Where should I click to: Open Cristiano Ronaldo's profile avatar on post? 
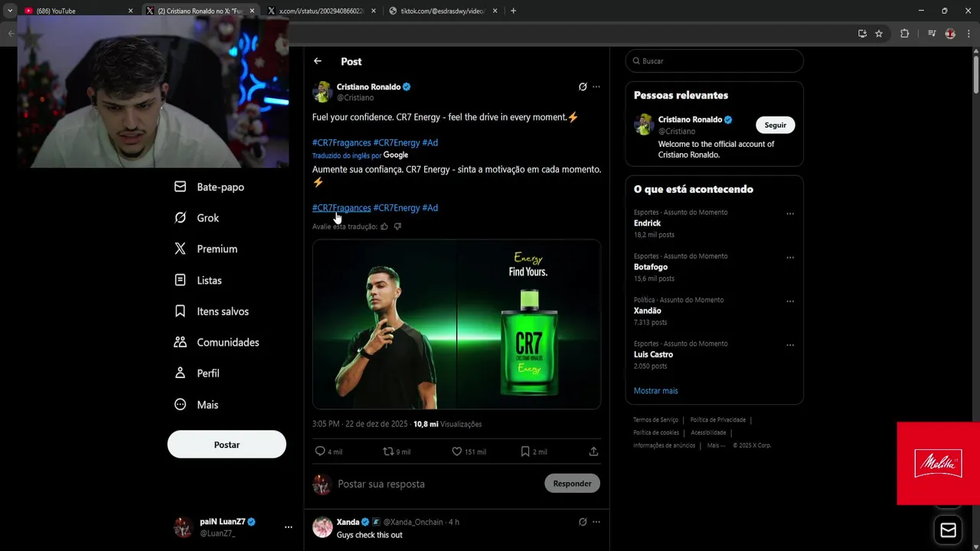(322, 92)
